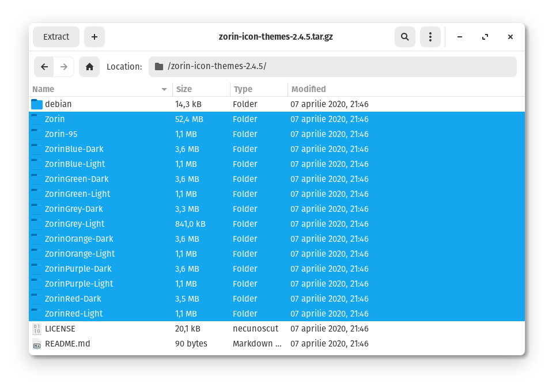Open the three-dot main menu
556x392 pixels.
pyautogui.click(x=430, y=37)
